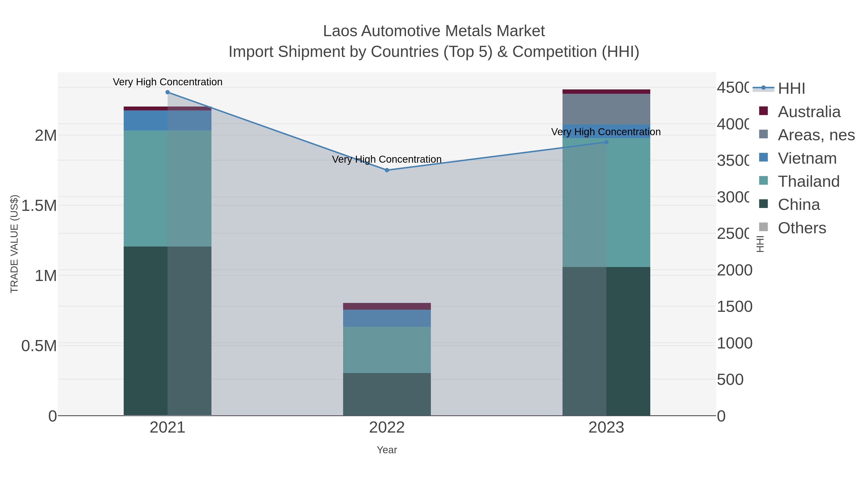Click Vietnam bar segment for 2021
The width and height of the screenshot is (868, 488).
[x=168, y=120]
